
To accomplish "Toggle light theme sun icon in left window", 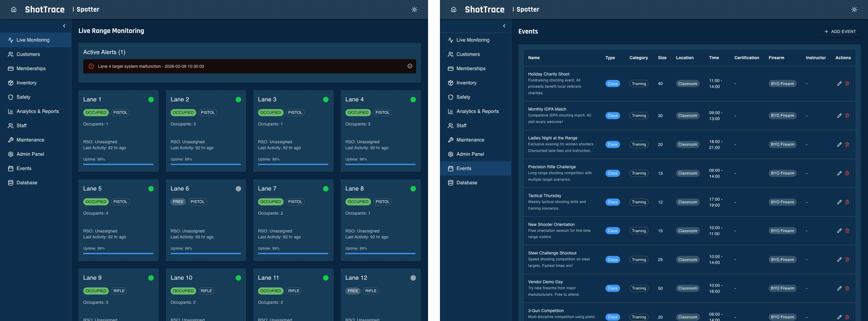I will pyautogui.click(x=414, y=10).
